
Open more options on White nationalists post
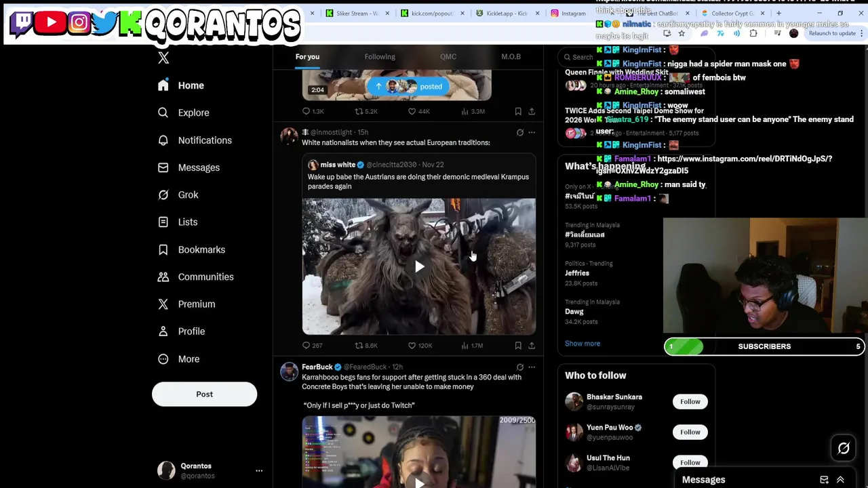(532, 133)
